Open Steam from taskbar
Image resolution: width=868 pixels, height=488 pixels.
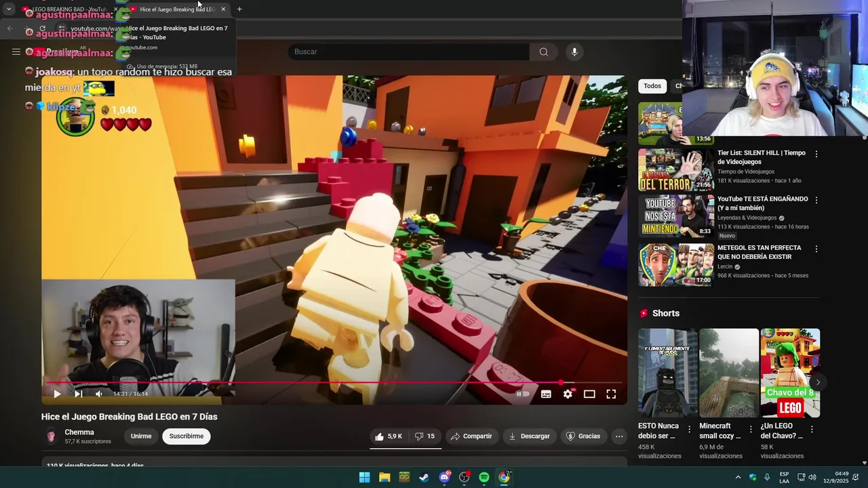(x=424, y=477)
